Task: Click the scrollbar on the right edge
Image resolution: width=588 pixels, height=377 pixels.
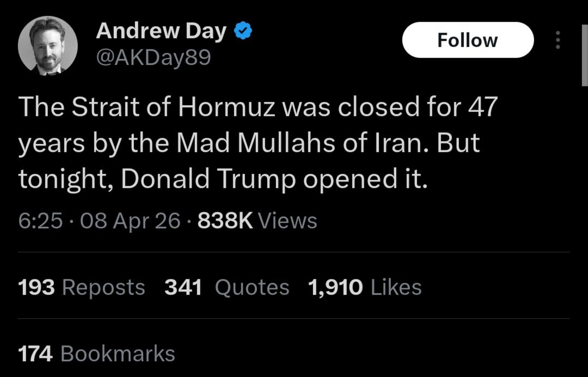Action: click(584, 54)
